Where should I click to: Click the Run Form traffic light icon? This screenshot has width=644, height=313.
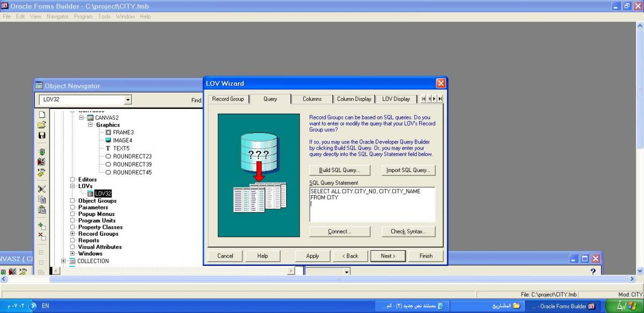pos(41,152)
